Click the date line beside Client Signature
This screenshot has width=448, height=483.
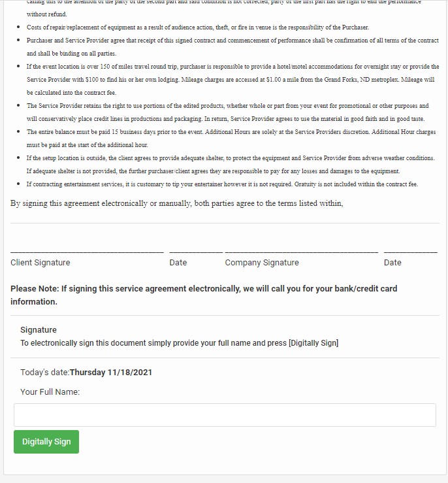pyautogui.click(x=196, y=252)
